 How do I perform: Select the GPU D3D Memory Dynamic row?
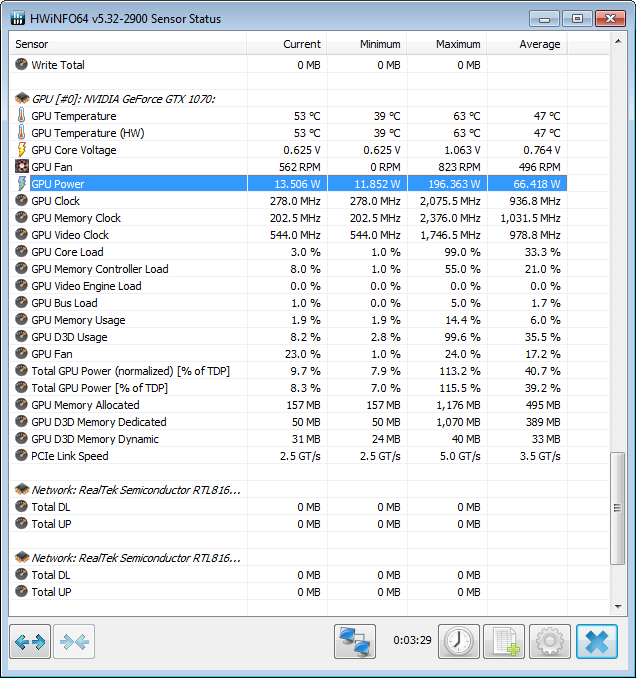288,439
